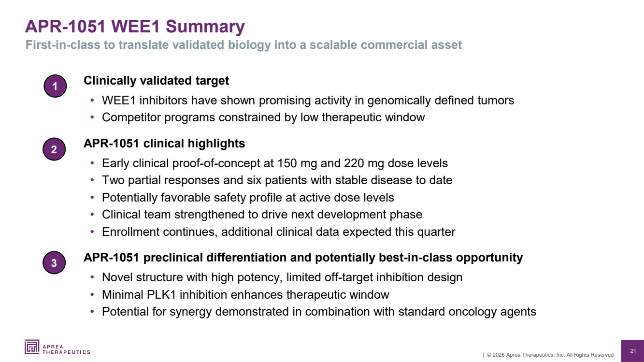
Task: Select the Clinically validated target heading
Action: 156,81
